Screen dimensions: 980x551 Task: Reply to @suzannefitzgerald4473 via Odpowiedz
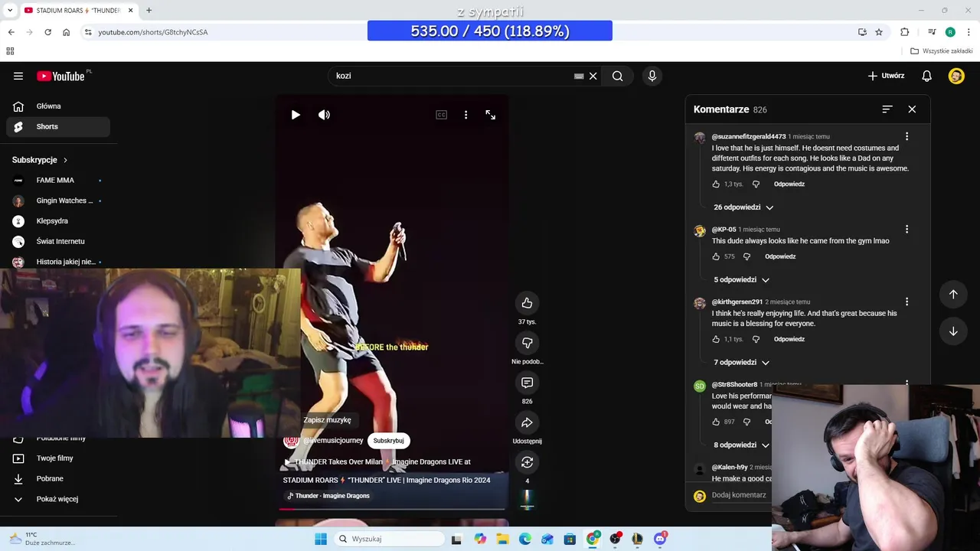[x=789, y=184]
